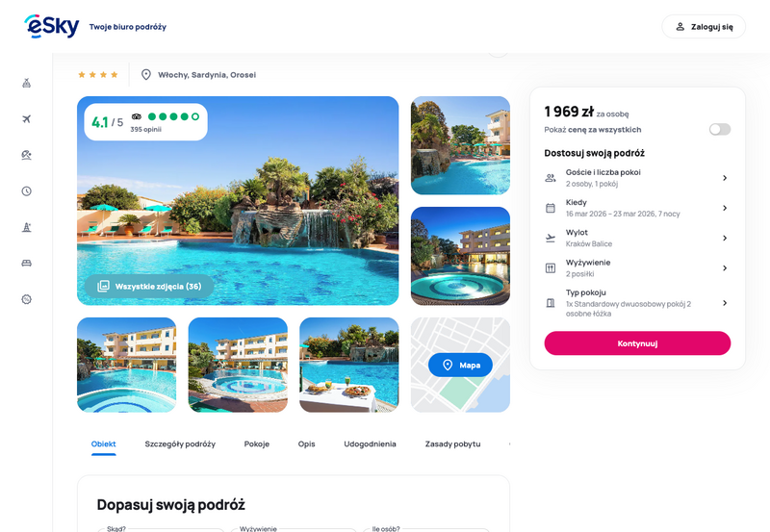Switch to the Pokoje tab

pyautogui.click(x=257, y=443)
